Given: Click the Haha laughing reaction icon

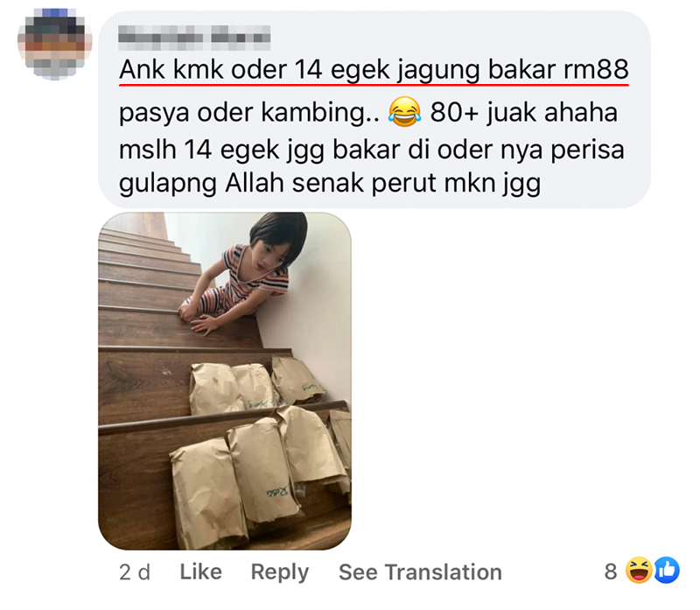Looking at the screenshot, I should pyautogui.click(x=639, y=571).
